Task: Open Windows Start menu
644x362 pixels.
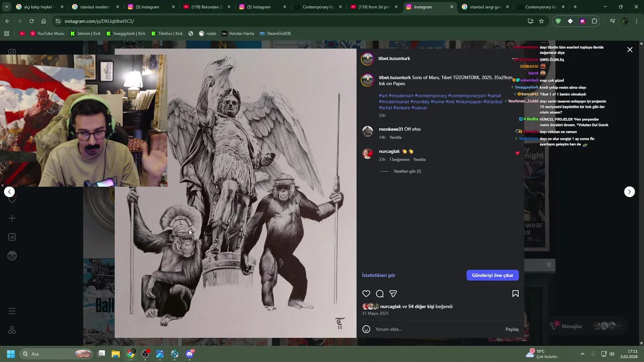Action: coord(11,354)
